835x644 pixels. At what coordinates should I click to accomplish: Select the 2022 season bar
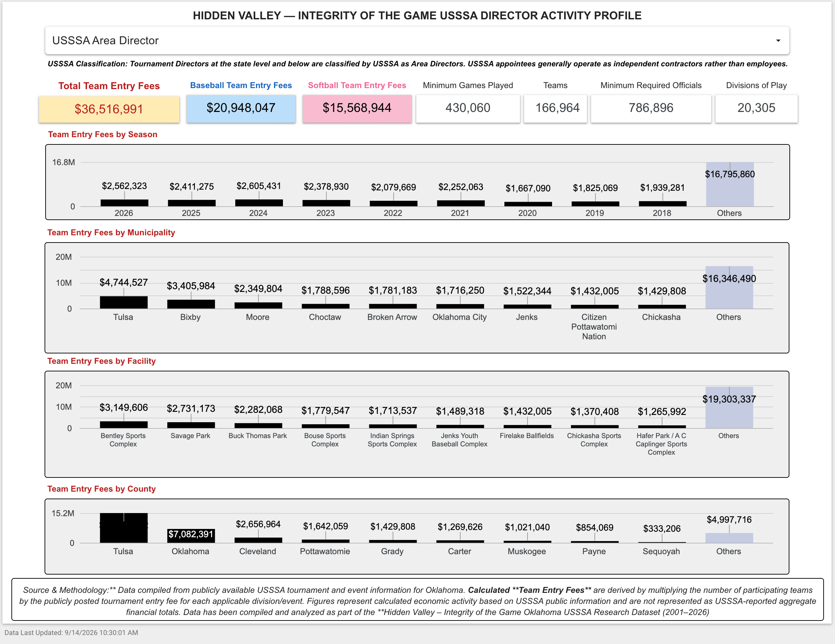pyautogui.click(x=393, y=203)
